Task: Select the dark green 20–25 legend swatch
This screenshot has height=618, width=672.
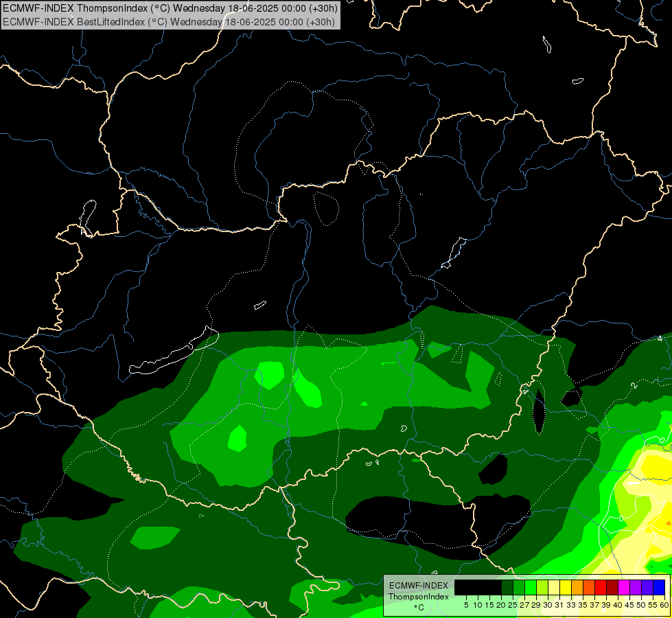Action: pyautogui.click(x=507, y=588)
